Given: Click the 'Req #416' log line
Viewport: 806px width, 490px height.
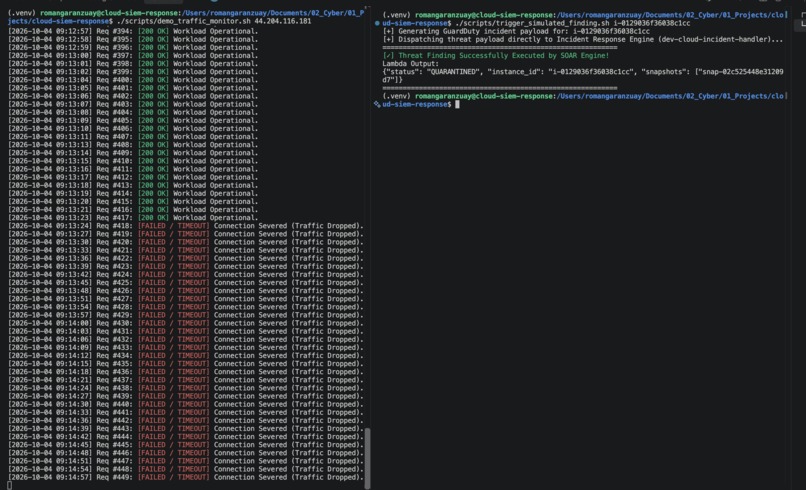Looking at the screenshot, I should (133, 210).
